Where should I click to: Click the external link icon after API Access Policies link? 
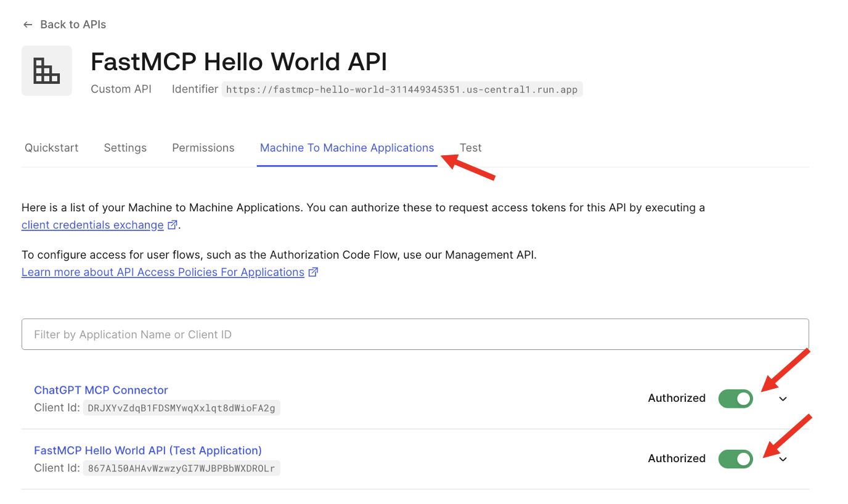click(x=313, y=271)
